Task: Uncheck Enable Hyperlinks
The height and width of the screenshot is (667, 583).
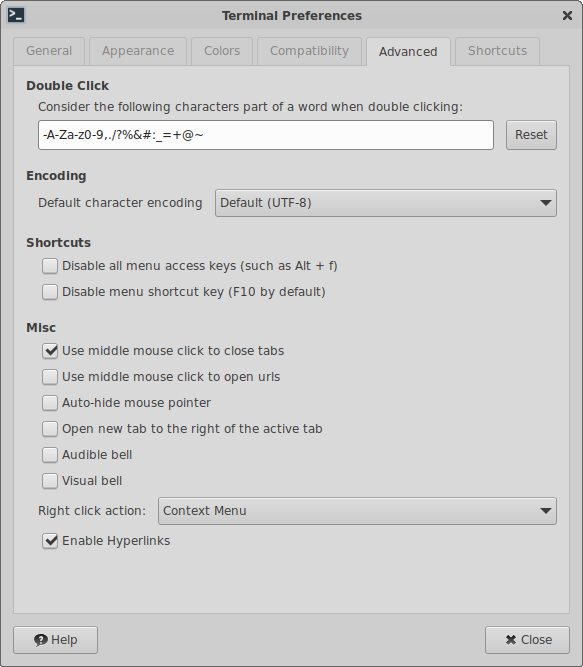Action: [50, 541]
